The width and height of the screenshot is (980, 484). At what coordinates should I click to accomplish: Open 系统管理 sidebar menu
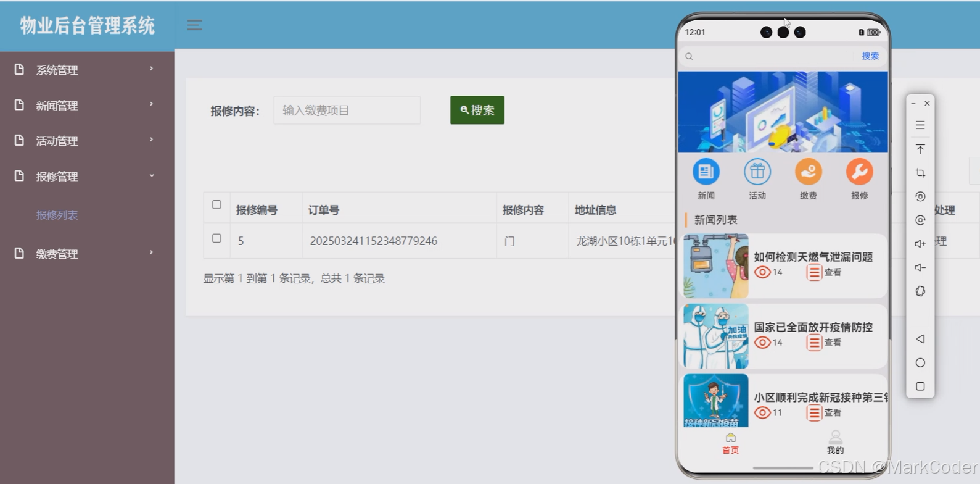click(x=87, y=70)
